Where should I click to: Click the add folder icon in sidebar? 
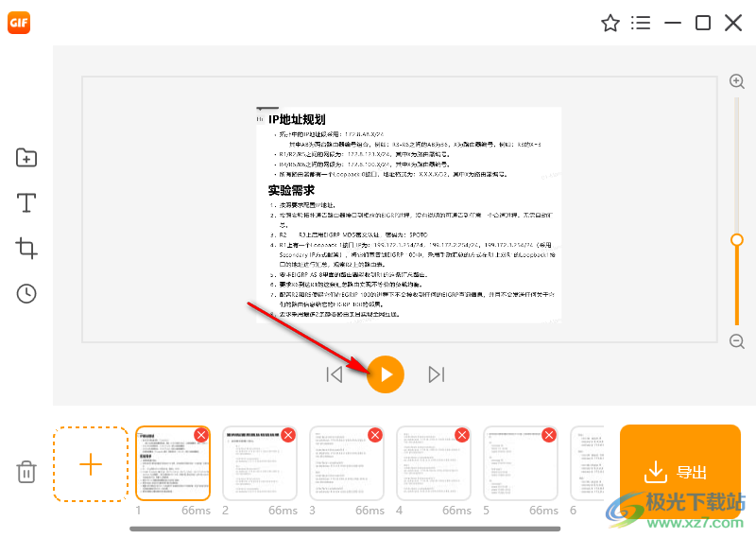click(26, 158)
